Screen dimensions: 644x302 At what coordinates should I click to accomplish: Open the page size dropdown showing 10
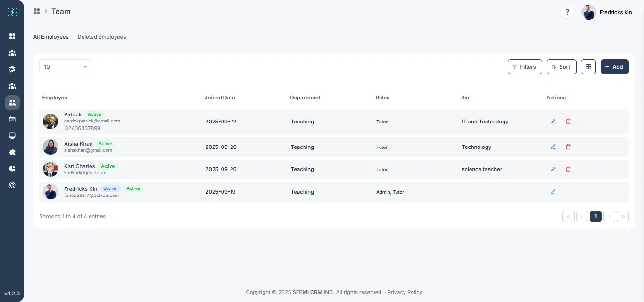coord(66,67)
